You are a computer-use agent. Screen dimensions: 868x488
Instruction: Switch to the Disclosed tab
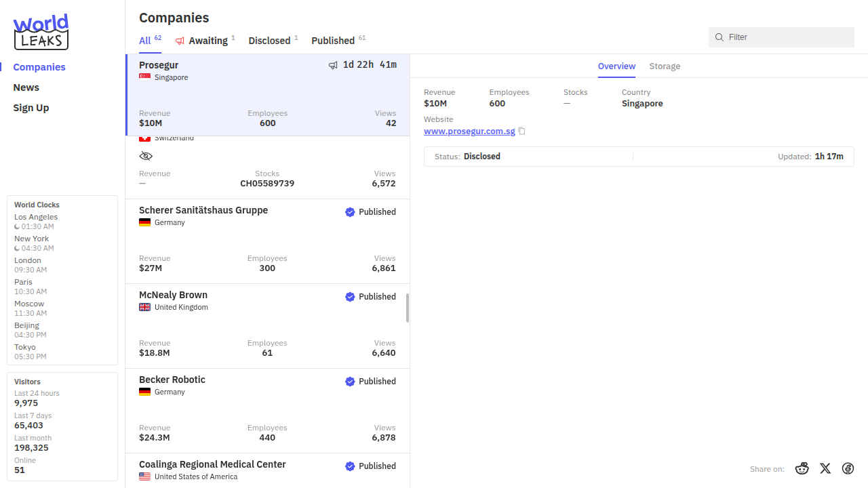[273, 41]
